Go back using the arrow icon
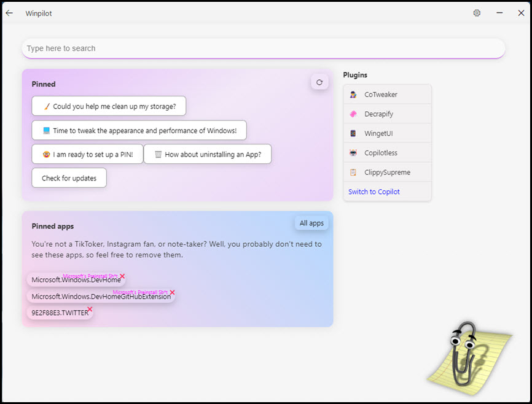The width and height of the screenshot is (532, 404). pyautogui.click(x=9, y=13)
